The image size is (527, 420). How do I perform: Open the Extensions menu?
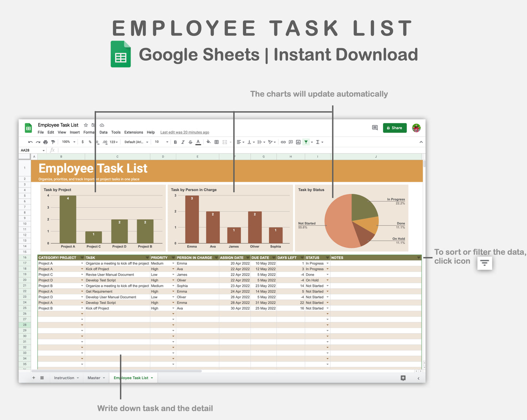133,132
